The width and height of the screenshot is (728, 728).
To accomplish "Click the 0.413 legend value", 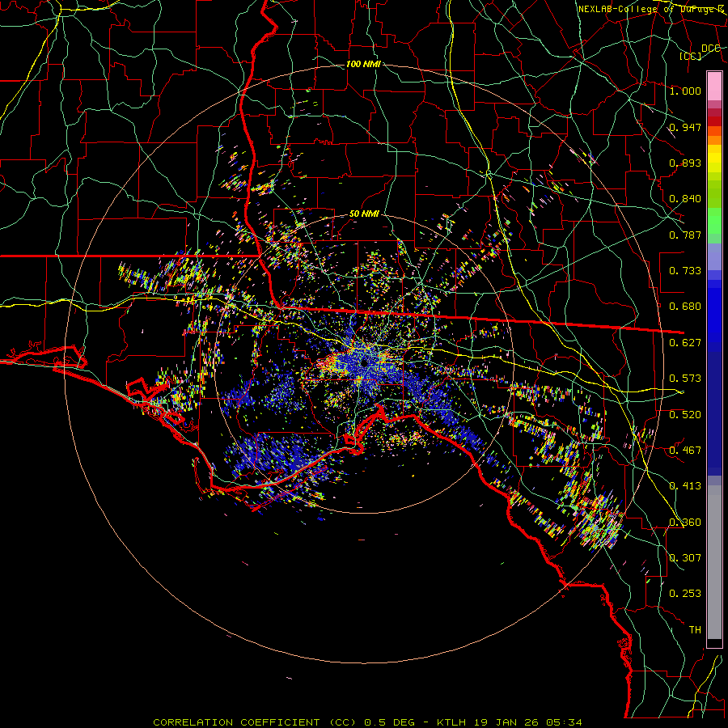I will (685, 486).
